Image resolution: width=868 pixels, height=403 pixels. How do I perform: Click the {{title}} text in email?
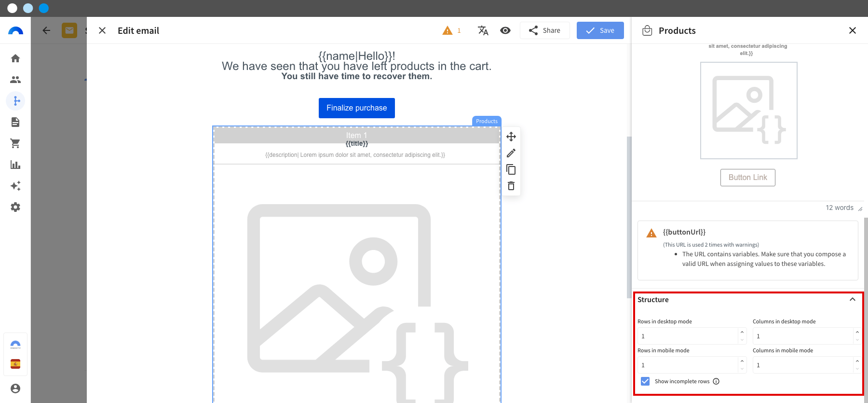coord(357,144)
